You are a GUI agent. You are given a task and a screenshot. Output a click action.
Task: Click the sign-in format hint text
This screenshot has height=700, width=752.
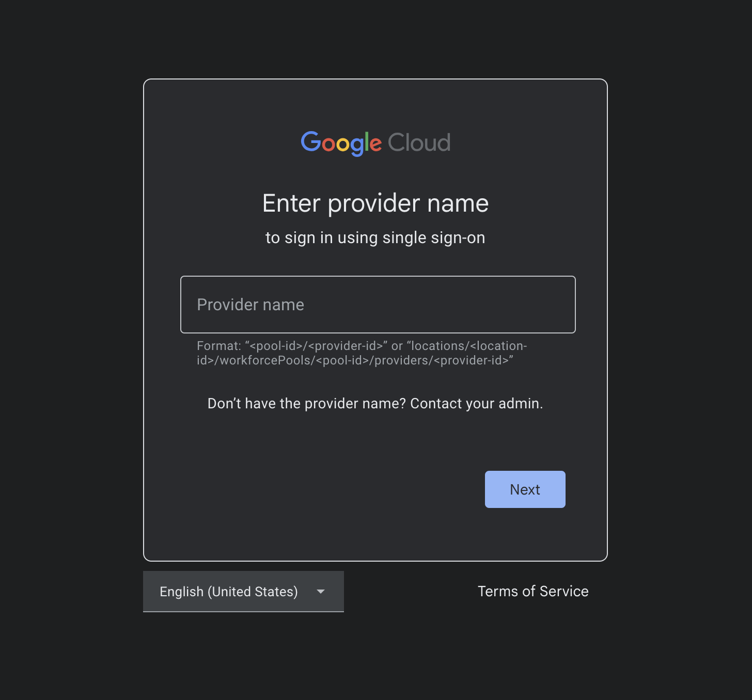tap(362, 353)
